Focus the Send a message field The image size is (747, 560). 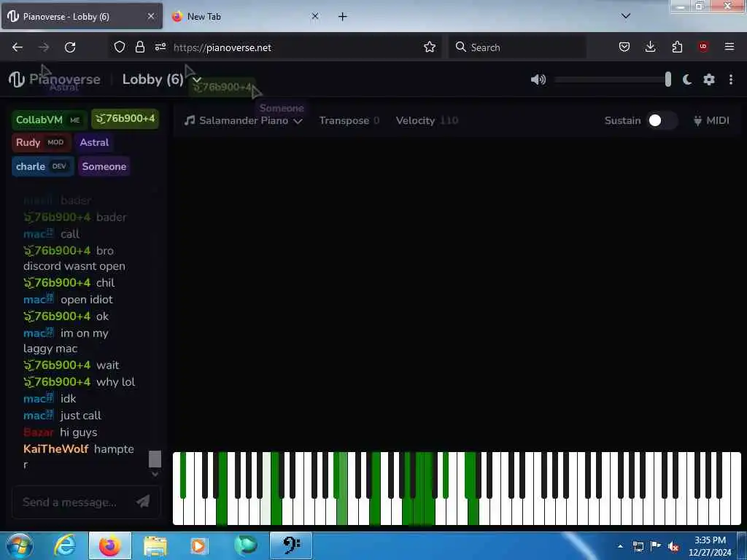pos(70,502)
